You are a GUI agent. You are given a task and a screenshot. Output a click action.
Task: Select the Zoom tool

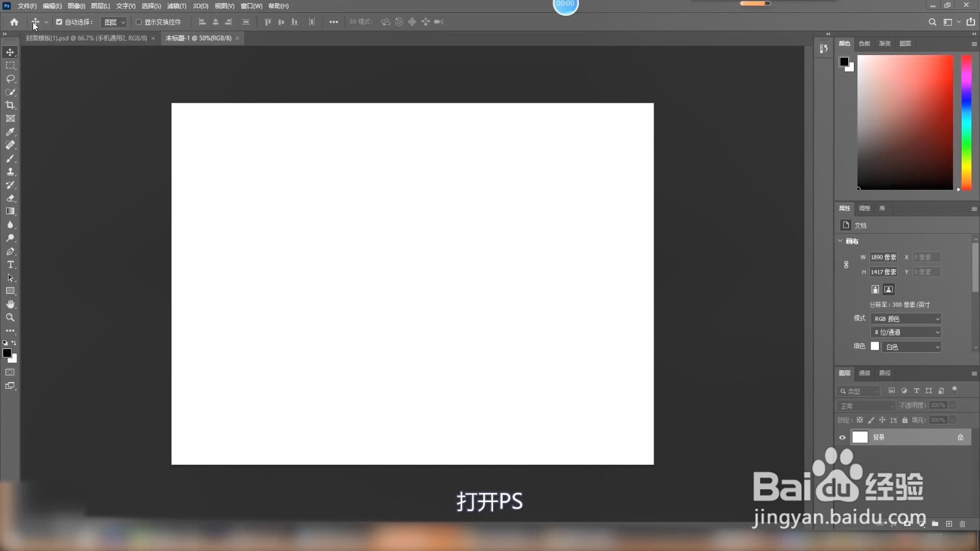[x=10, y=318]
